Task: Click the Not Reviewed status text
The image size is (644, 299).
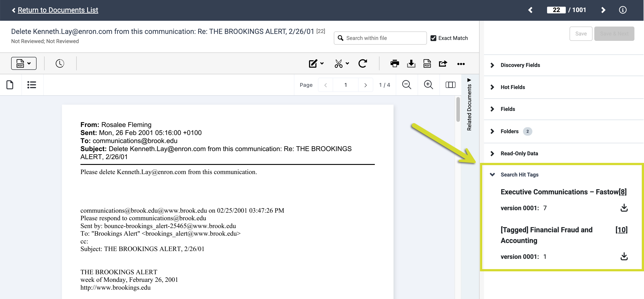Action: point(45,41)
